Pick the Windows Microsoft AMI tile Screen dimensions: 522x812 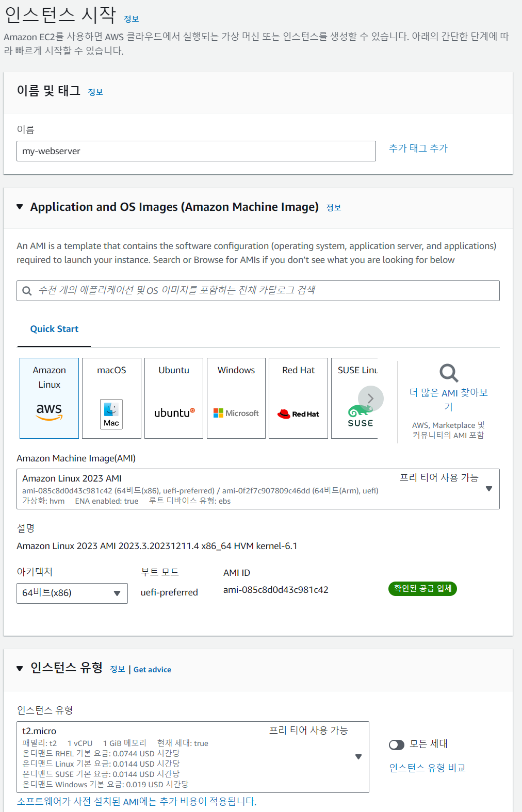236,398
